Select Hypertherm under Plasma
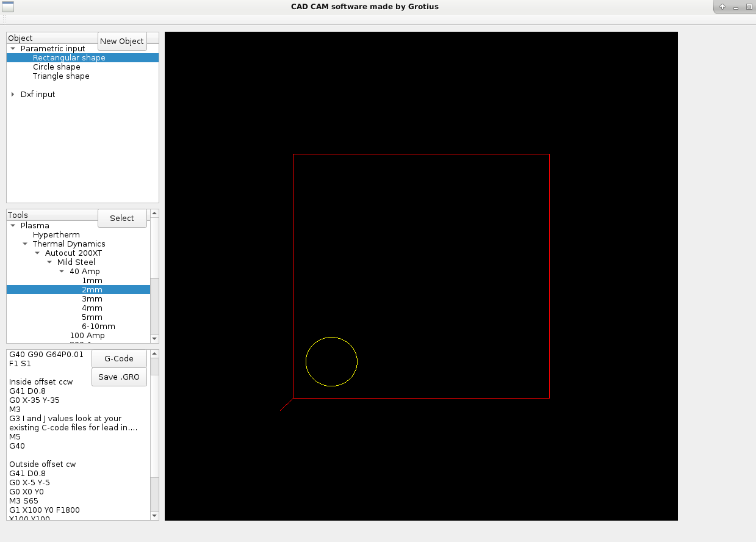This screenshot has width=756, height=542. coord(56,234)
